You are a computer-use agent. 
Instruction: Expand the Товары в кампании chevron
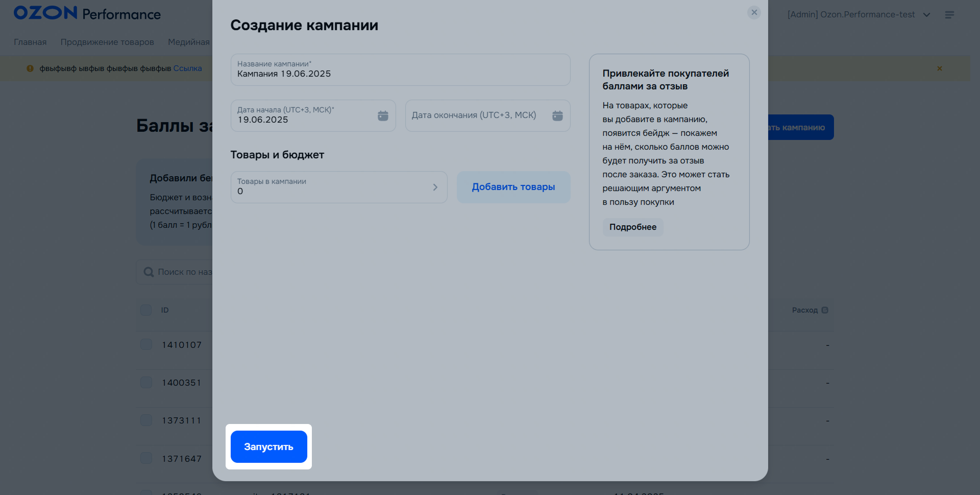(435, 187)
